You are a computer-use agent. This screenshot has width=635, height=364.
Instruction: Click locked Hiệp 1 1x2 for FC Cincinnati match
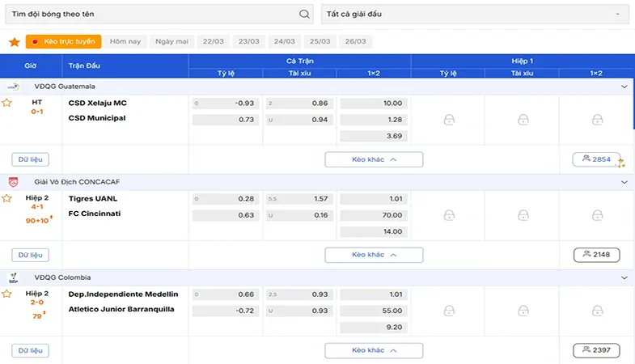tap(597, 215)
